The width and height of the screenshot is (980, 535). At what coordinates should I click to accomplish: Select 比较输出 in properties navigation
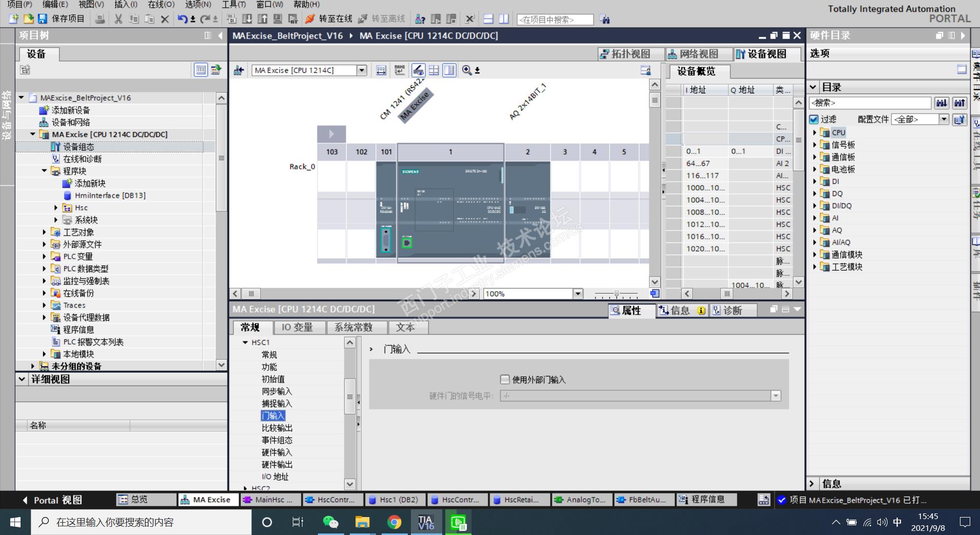click(x=277, y=428)
